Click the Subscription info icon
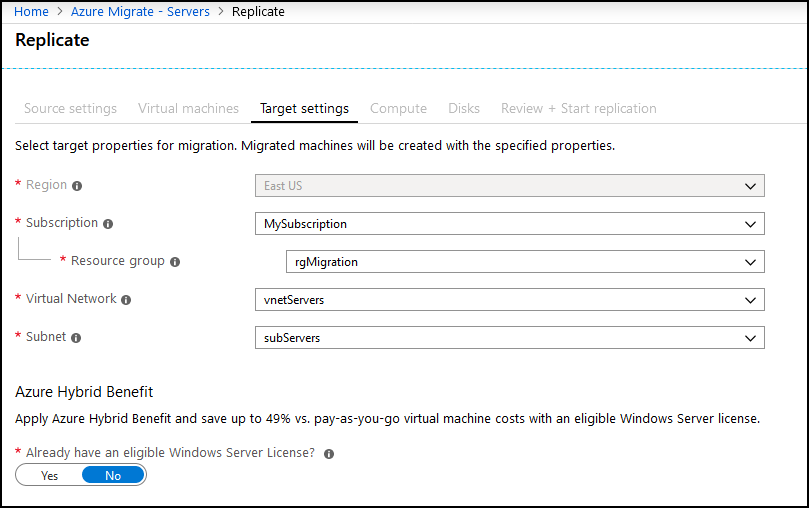 [108, 224]
